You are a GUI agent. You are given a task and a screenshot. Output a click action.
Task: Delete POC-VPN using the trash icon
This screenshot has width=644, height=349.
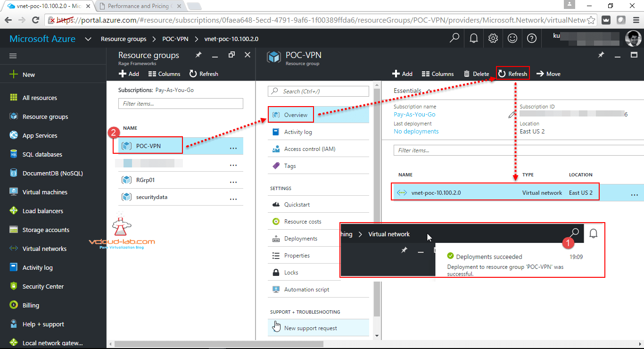coord(477,74)
